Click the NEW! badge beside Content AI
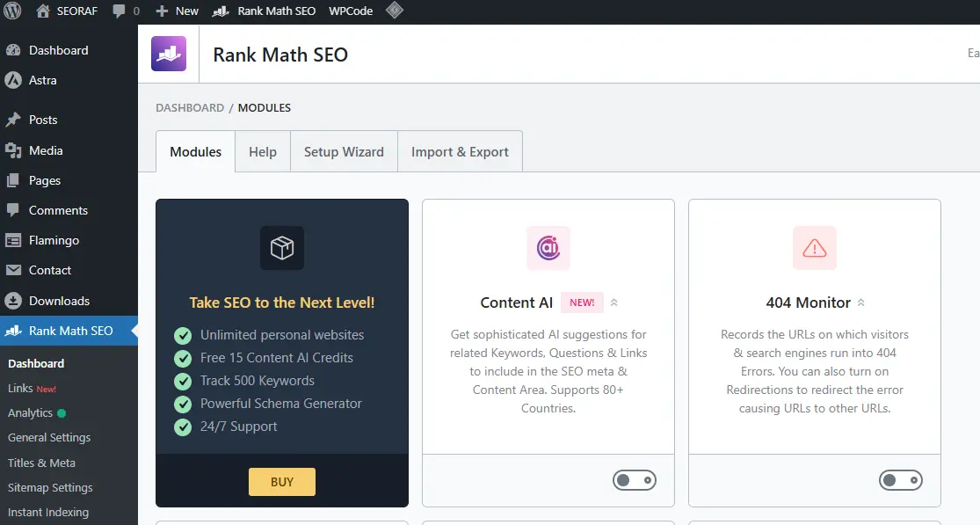 click(582, 303)
